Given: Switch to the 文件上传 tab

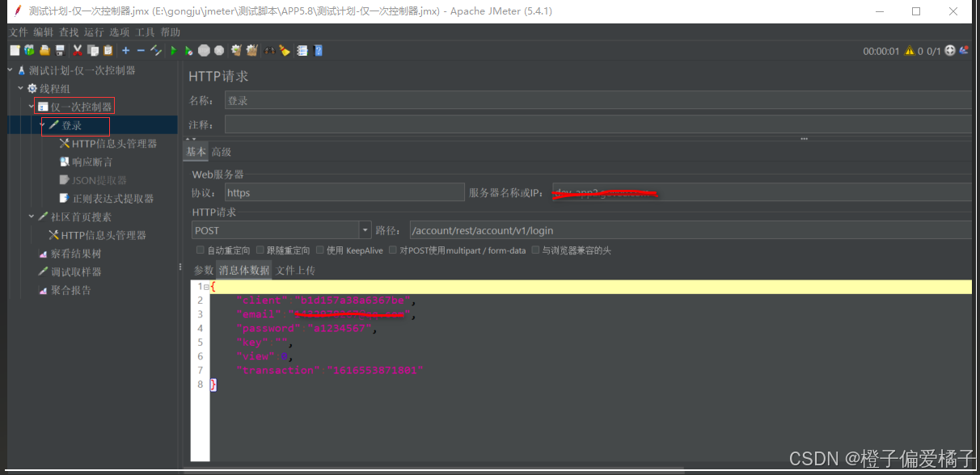Looking at the screenshot, I should tap(296, 271).
